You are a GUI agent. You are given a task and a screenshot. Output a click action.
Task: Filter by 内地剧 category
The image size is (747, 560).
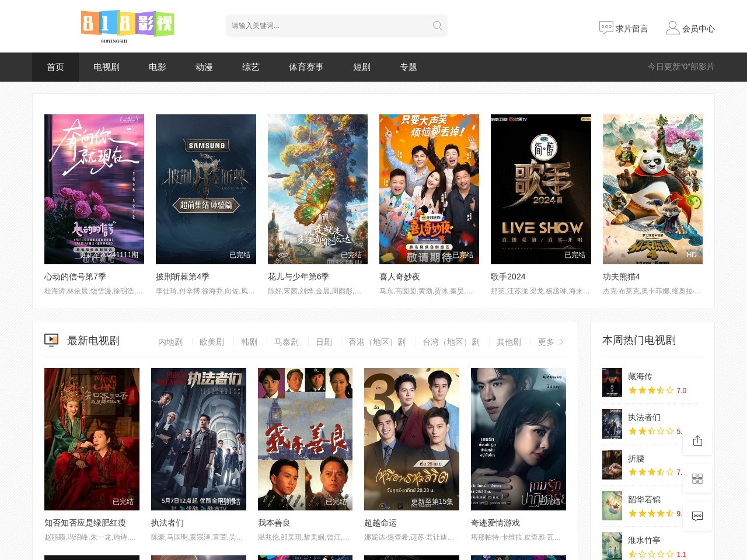point(170,342)
